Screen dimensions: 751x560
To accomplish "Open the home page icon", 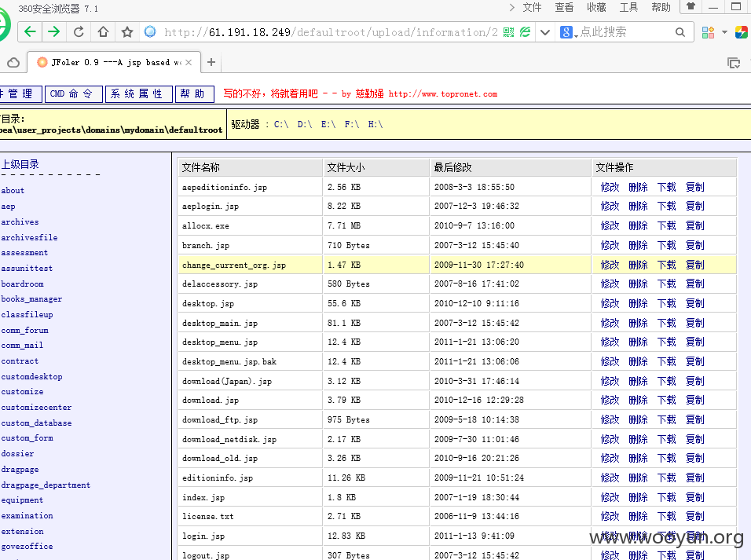I will (103, 32).
